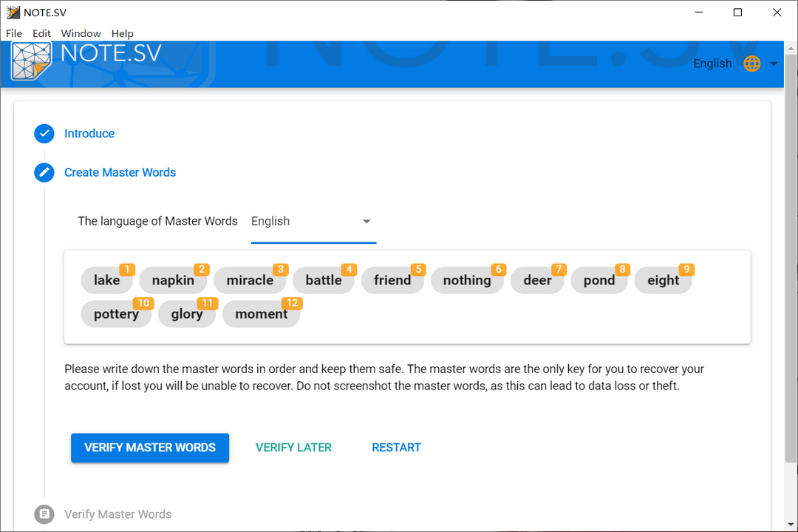
Task: Click the NOTE.SV logo icon
Action: coord(32,61)
